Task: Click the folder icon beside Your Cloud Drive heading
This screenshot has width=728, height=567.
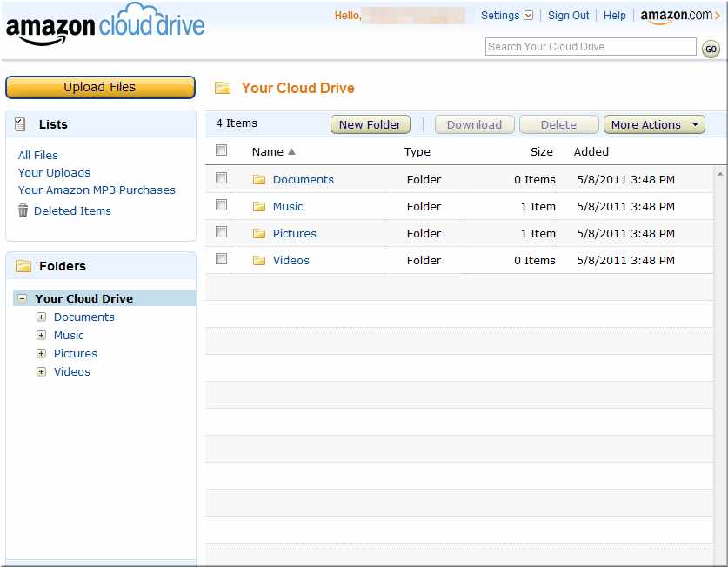Action: tap(223, 88)
